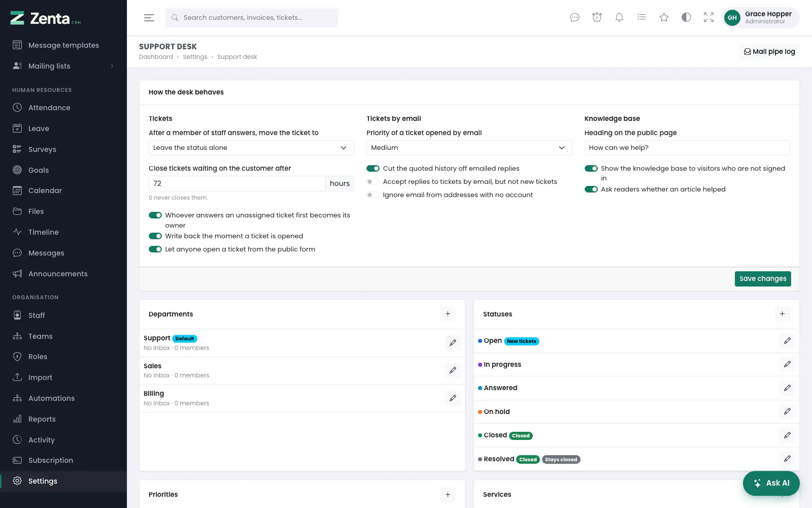Click the close tickets after hours field
Viewport: 812px width, 508px height.
pos(237,183)
